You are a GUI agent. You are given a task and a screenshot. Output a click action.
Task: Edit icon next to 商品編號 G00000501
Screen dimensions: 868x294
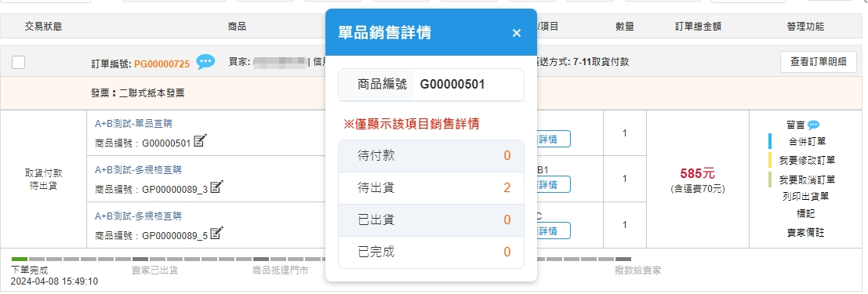point(200,141)
